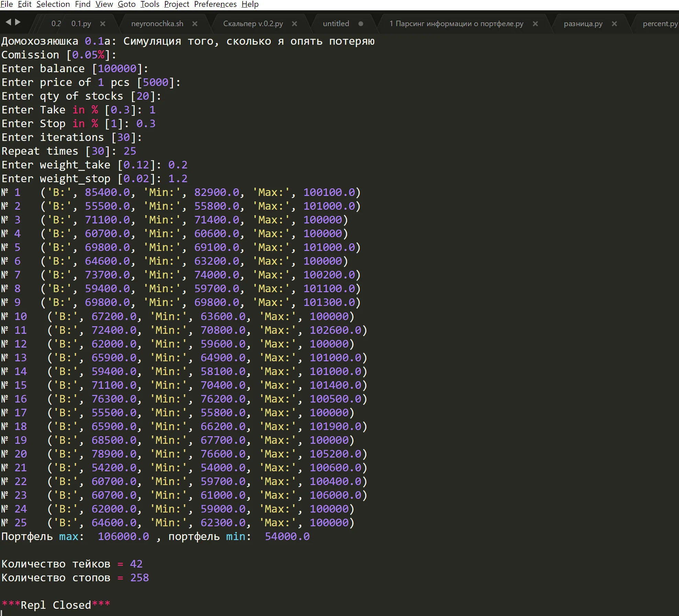Image resolution: width=679 pixels, height=616 pixels.
Task: Open the Edit menu
Action: (24, 4)
